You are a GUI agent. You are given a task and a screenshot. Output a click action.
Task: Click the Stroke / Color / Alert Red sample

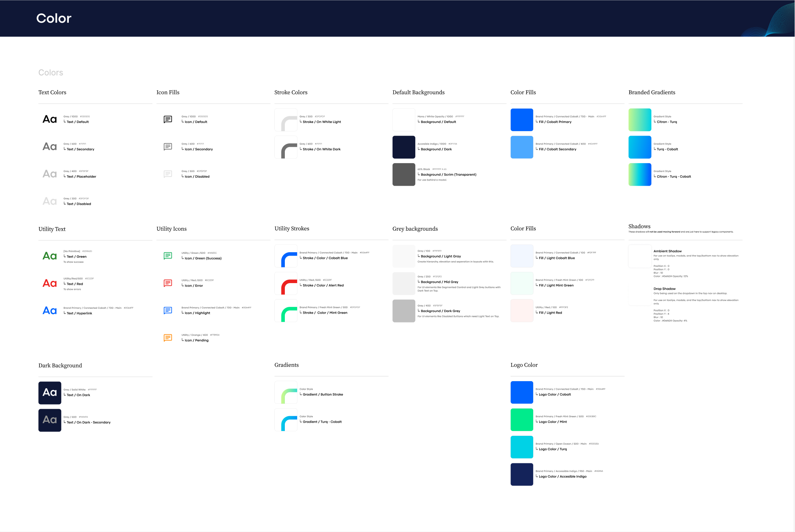[x=286, y=283]
